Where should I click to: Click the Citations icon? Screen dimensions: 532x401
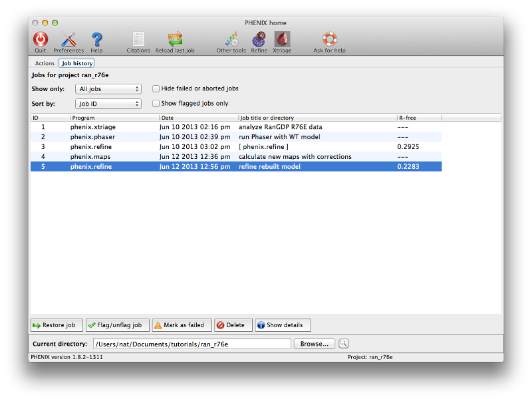click(x=138, y=40)
